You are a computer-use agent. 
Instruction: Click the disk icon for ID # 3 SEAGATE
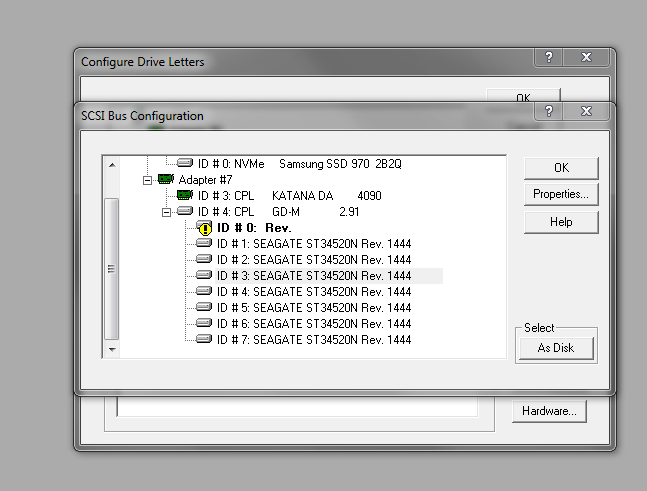point(204,275)
